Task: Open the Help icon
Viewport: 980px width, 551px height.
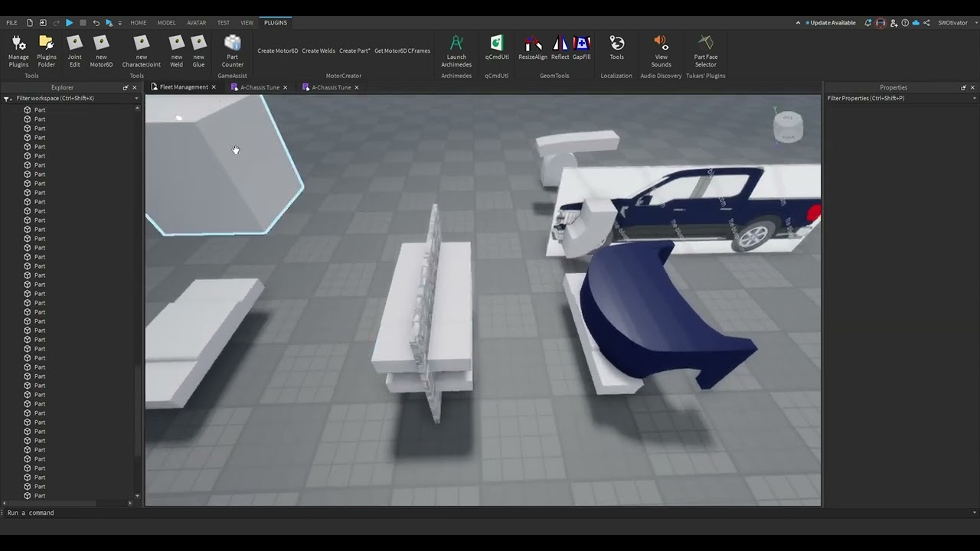Action: 905,23
